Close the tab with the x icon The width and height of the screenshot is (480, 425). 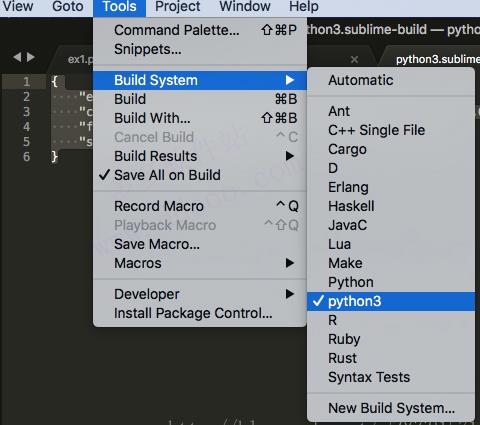354,60
